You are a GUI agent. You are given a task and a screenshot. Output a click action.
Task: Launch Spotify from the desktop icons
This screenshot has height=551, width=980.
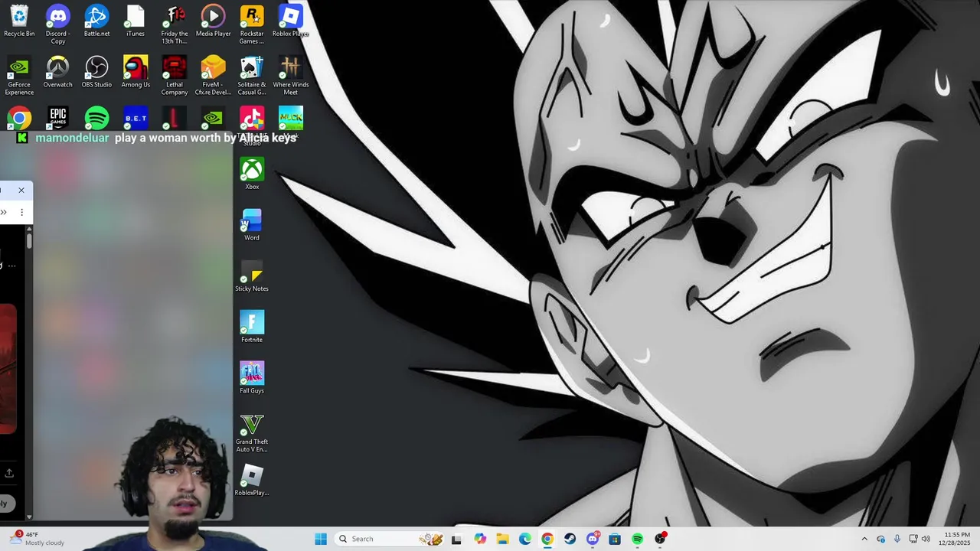click(x=96, y=119)
